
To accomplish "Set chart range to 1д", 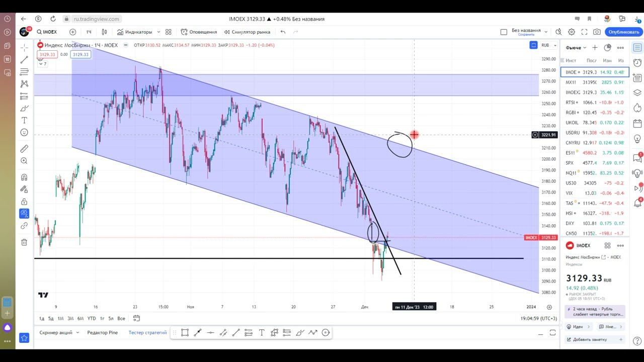I will coord(42,318).
